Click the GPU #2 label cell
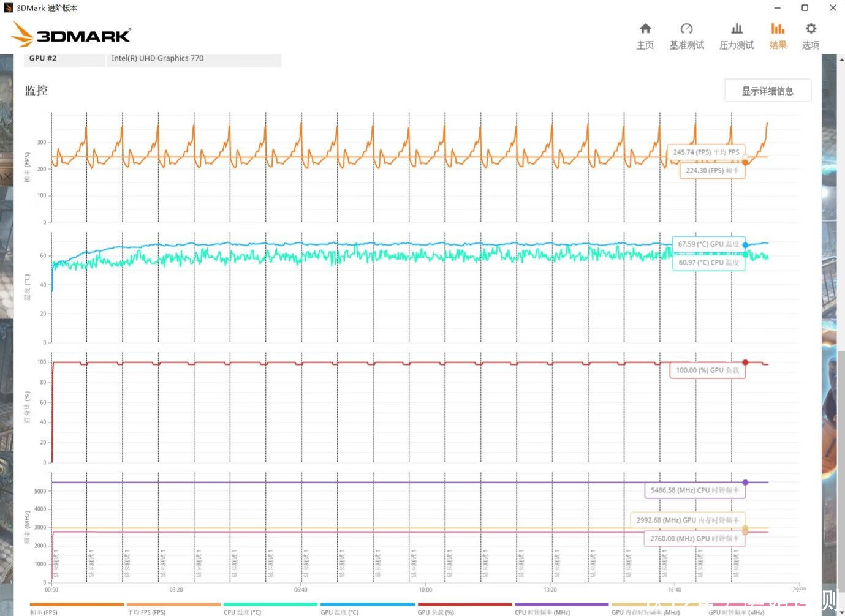845x616 pixels. pyautogui.click(x=65, y=59)
